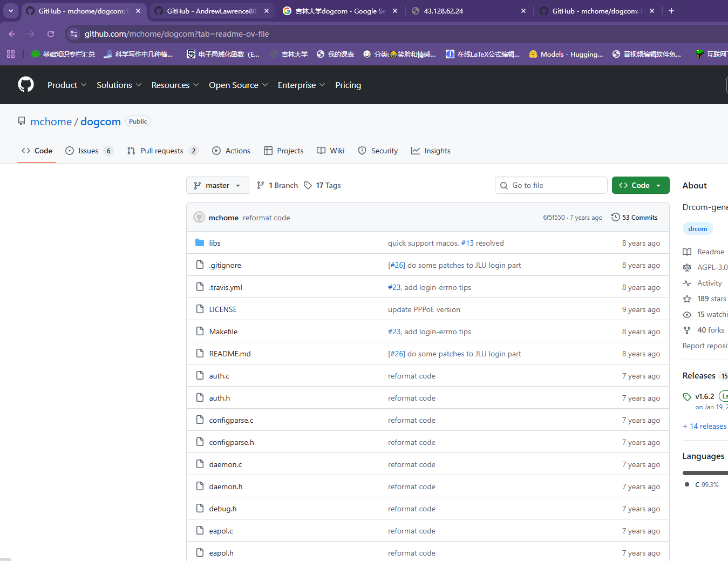
Task: Expand the Open Source menu
Action: [238, 85]
